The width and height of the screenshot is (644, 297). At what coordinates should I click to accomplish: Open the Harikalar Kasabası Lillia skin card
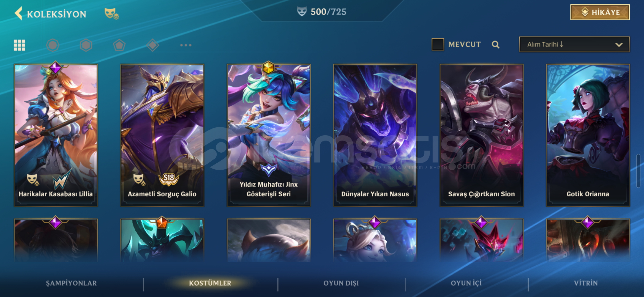click(x=56, y=135)
